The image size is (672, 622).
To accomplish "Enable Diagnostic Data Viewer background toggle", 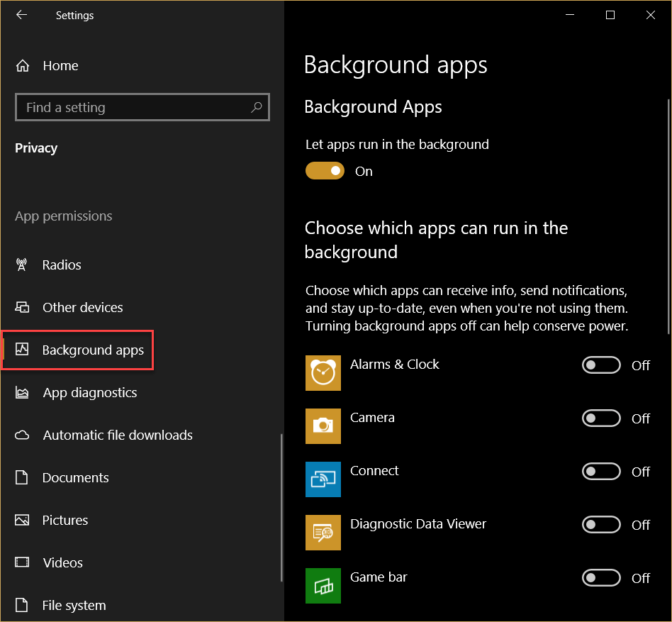I will pyautogui.click(x=601, y=525).
